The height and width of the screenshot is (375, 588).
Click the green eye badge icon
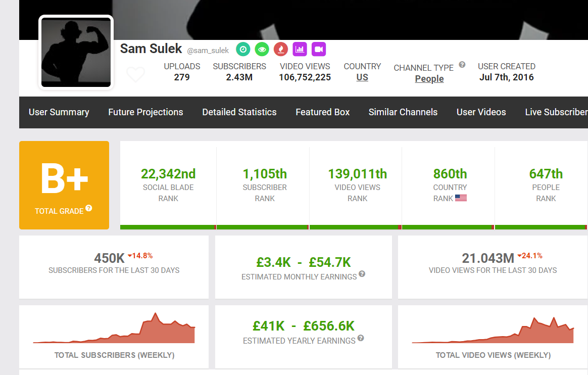pos(262,49)
